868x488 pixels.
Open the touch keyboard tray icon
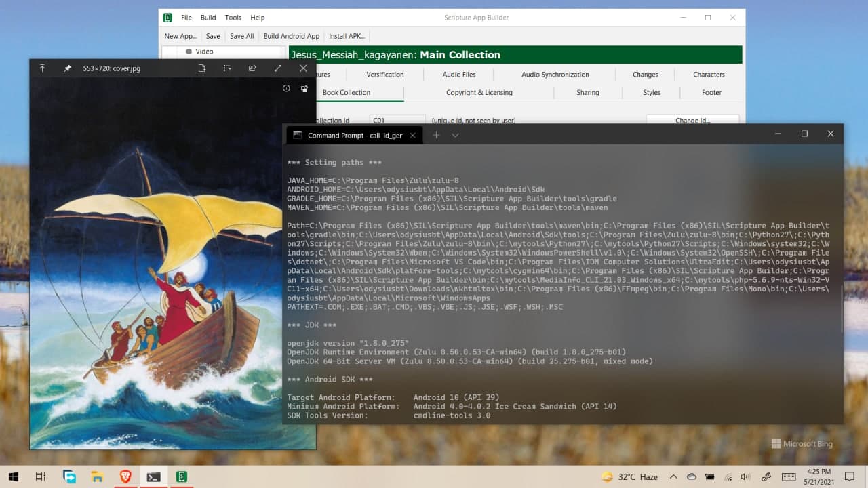tap(789, 476)
